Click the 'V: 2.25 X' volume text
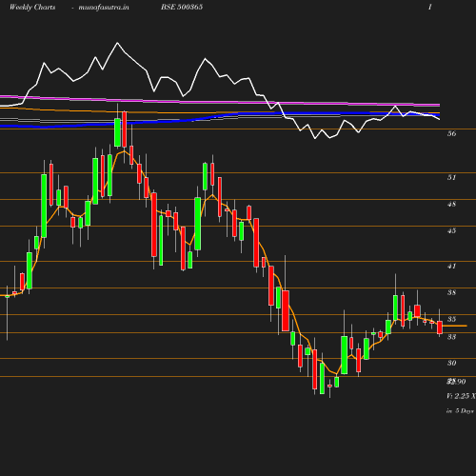The image size is (476, 476). point(461,396)
